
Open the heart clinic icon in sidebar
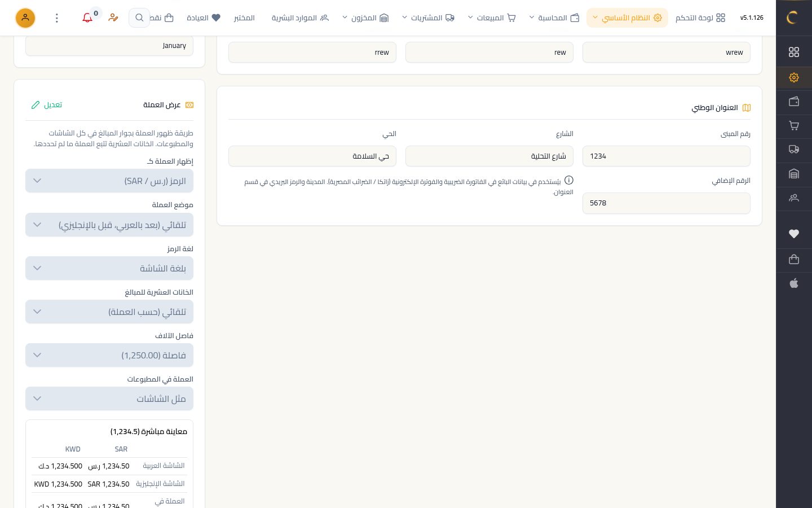[794, 234]
